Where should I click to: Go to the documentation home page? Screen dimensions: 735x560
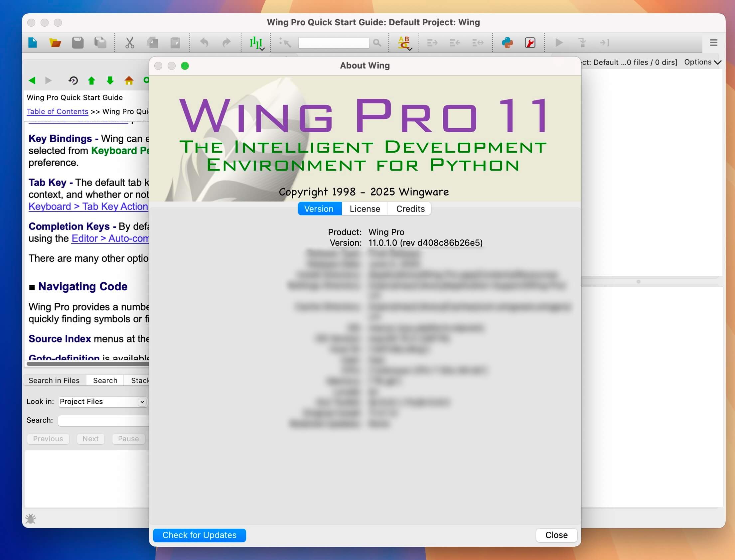coord(129,80)
